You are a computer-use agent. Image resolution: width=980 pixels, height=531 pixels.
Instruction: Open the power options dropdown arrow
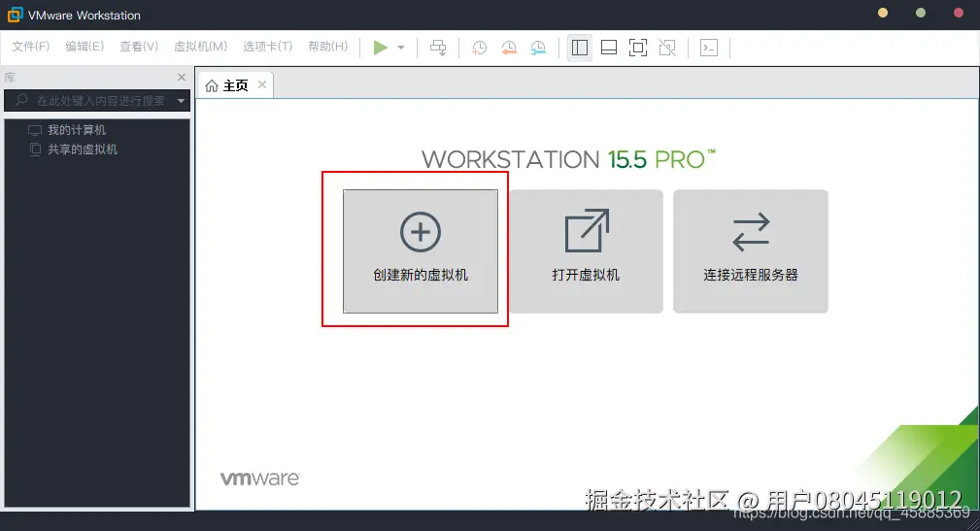pos(401,48)
